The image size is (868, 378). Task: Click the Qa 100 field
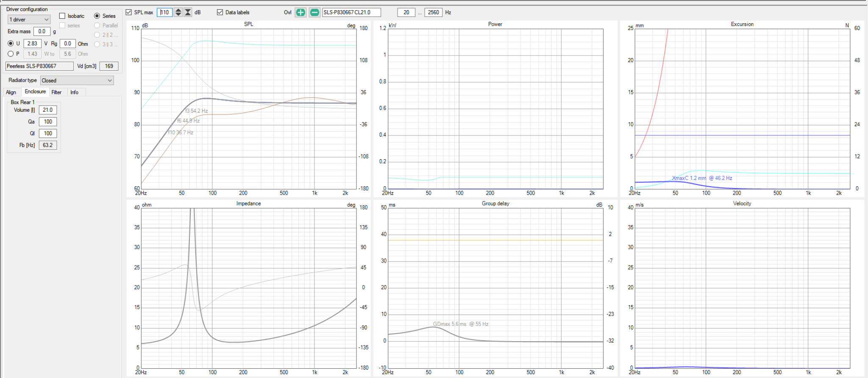pos(48,121)
